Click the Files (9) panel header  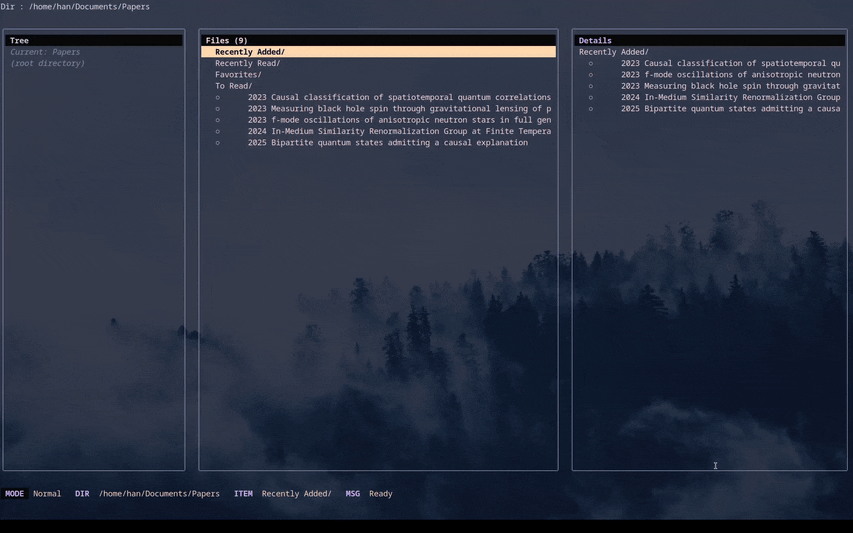coord(379,40)
